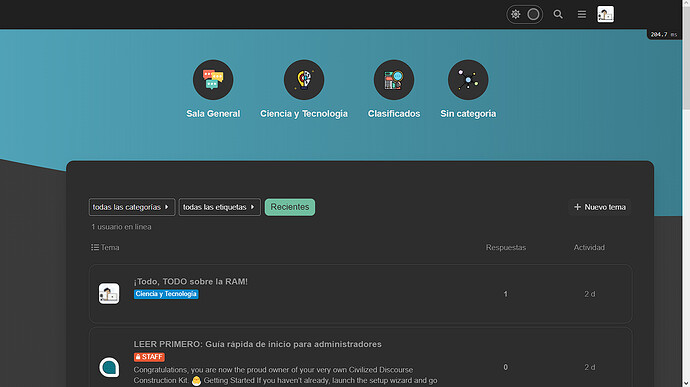Click the plus icon on Nuevo tema
Viewport: 690px width, 387px height.
(577, 207)
